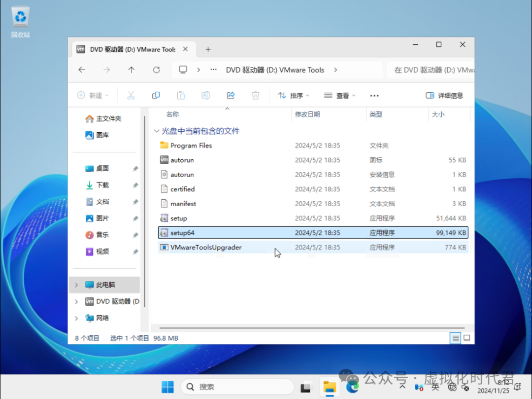Screen dimensions: 532x399
Task: Open Task View from taskbar
Action: click(305, 387)
